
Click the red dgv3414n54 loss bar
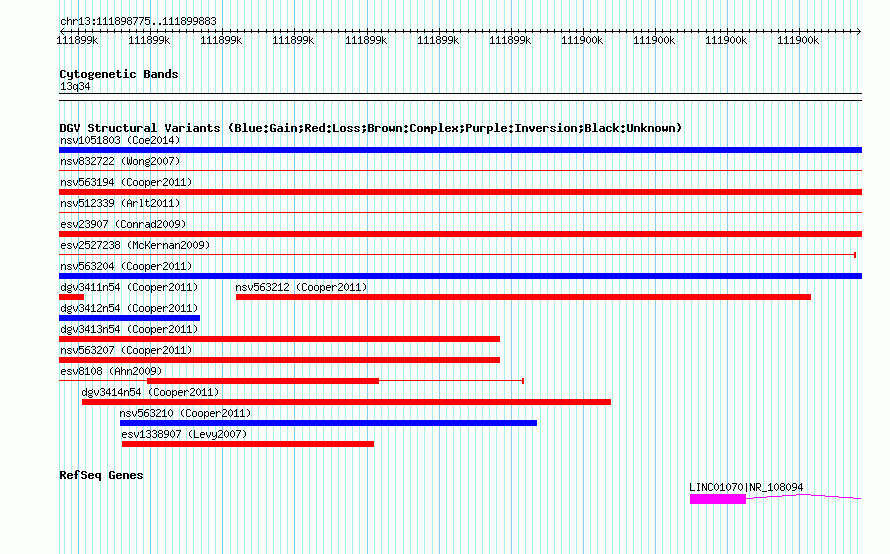[x=346, y=402]
